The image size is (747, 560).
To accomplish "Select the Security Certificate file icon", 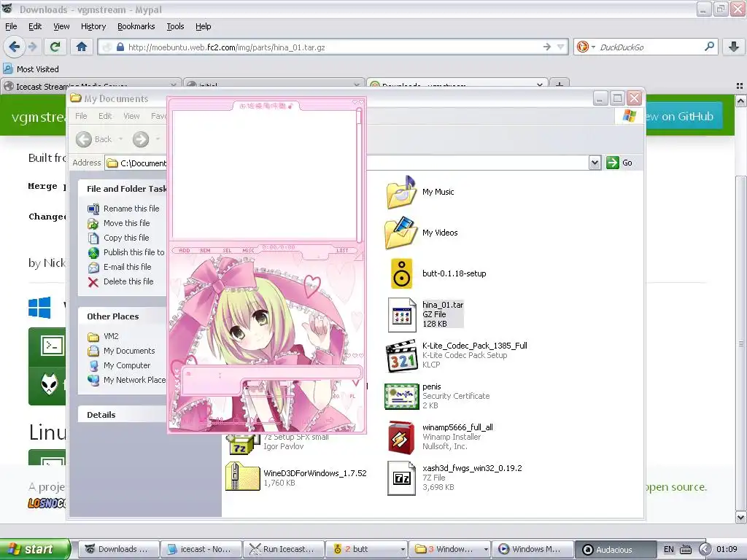I will [401, 396].
